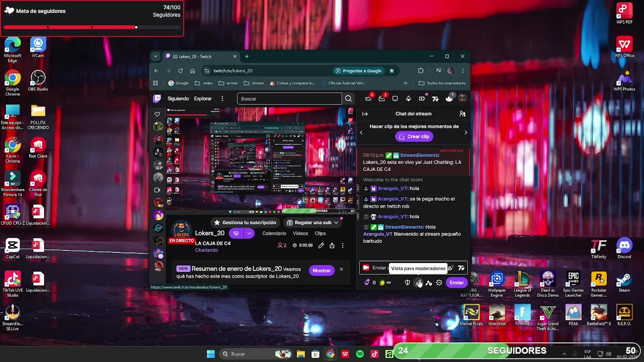Open the Explorar tab in Twitch
Viewport: 644px width, 362px height.
pos(203,99)
